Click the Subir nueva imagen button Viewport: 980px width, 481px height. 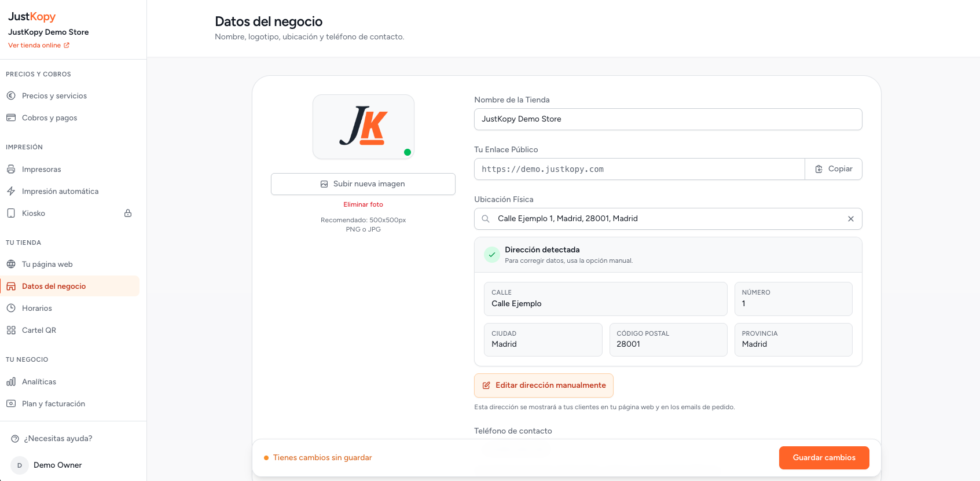pos(363,184)
